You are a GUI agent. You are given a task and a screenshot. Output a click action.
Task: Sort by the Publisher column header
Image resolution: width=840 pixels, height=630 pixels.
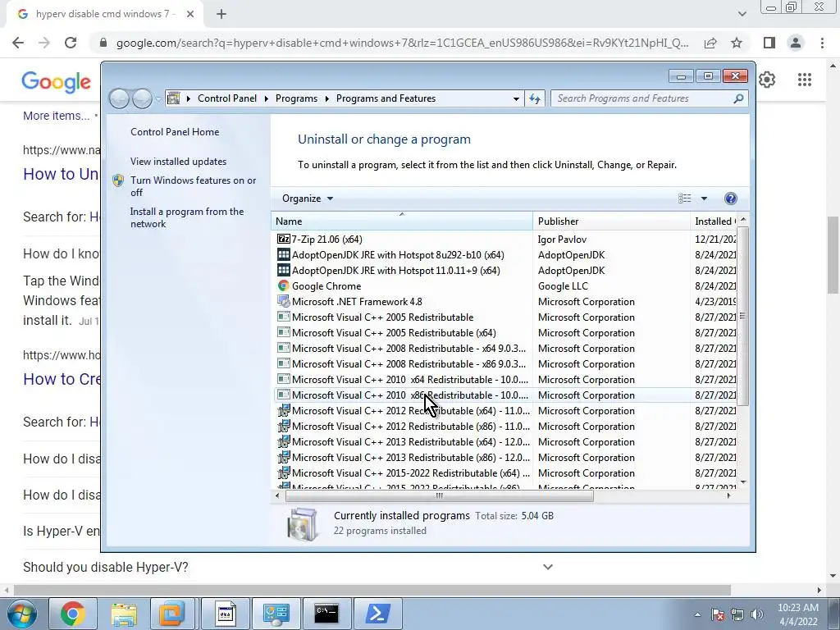click(x=611, y=221)
